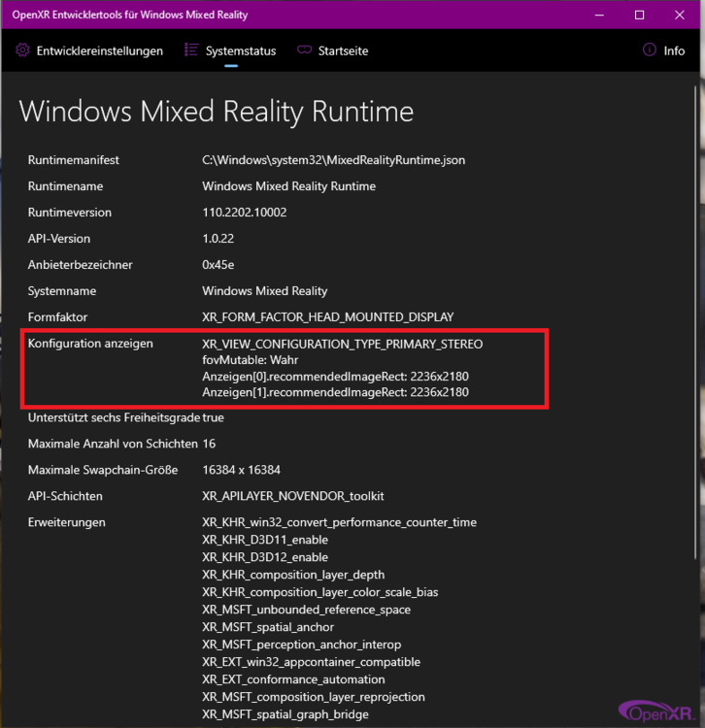
Task: Click the Runtimeversion label
Action: (70, 213)
